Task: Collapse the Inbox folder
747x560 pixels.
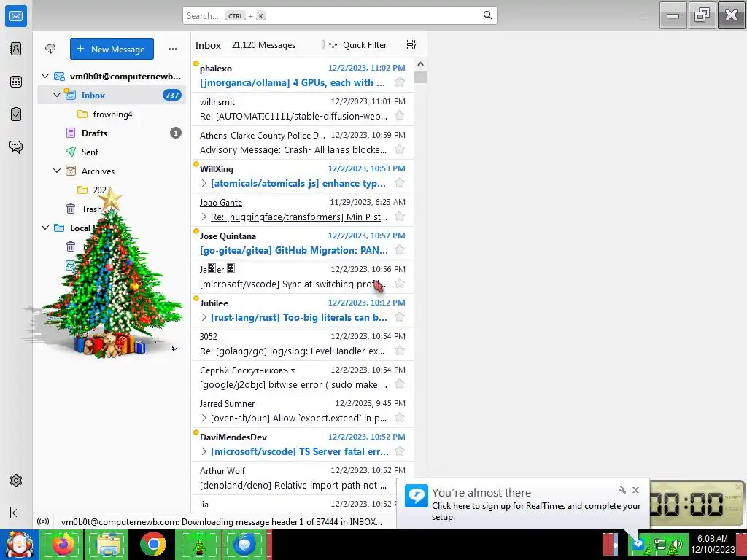Action: coord(57,95)
